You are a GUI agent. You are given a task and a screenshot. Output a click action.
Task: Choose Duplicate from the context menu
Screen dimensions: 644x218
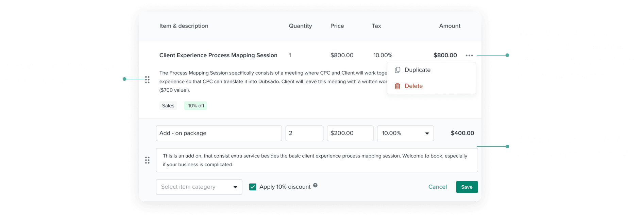(x=417, y=69)
